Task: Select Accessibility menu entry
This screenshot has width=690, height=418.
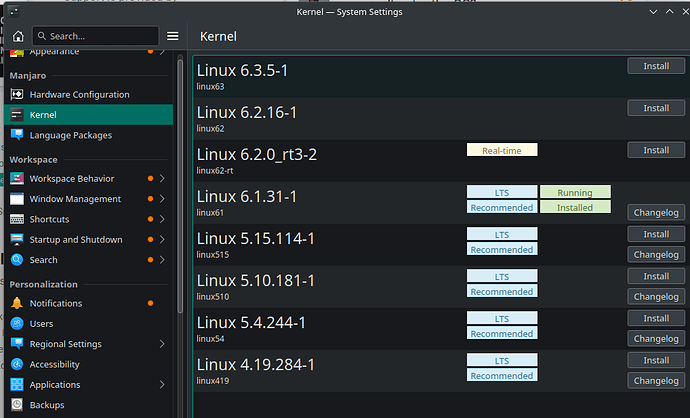Action: pos(88,364)
